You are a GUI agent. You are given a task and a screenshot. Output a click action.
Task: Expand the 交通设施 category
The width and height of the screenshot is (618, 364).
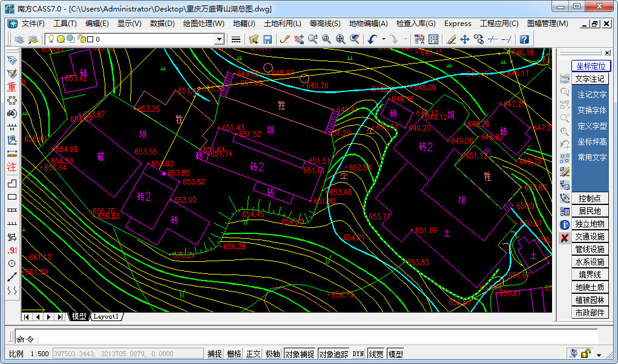click(x=590, y=236)
